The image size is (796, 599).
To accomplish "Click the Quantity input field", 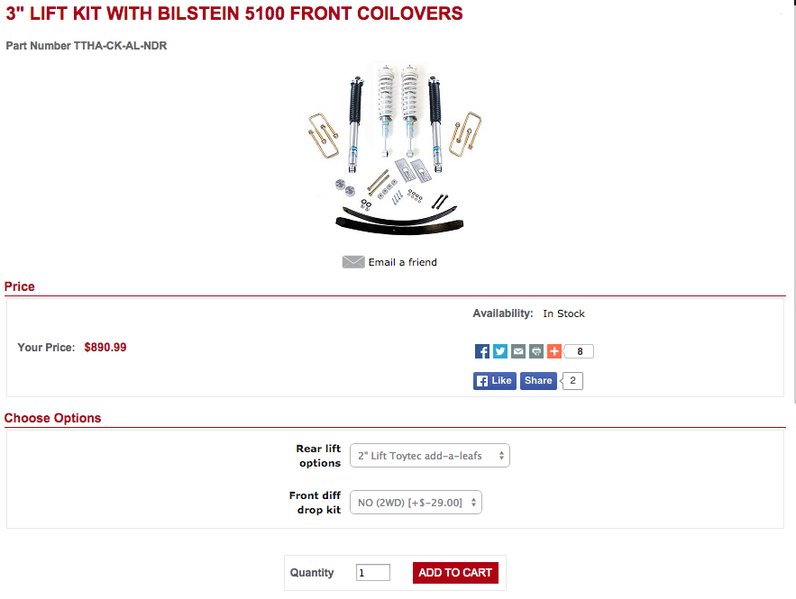I will [x=373, y=573].
